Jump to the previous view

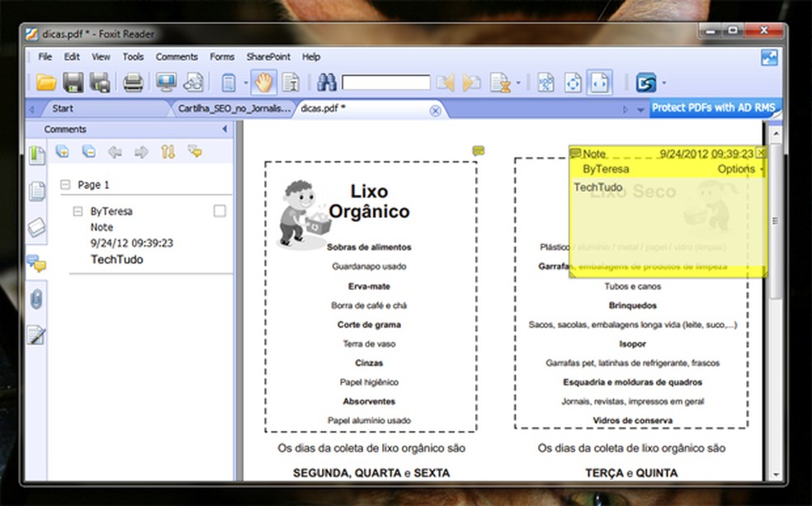[446, 83]
